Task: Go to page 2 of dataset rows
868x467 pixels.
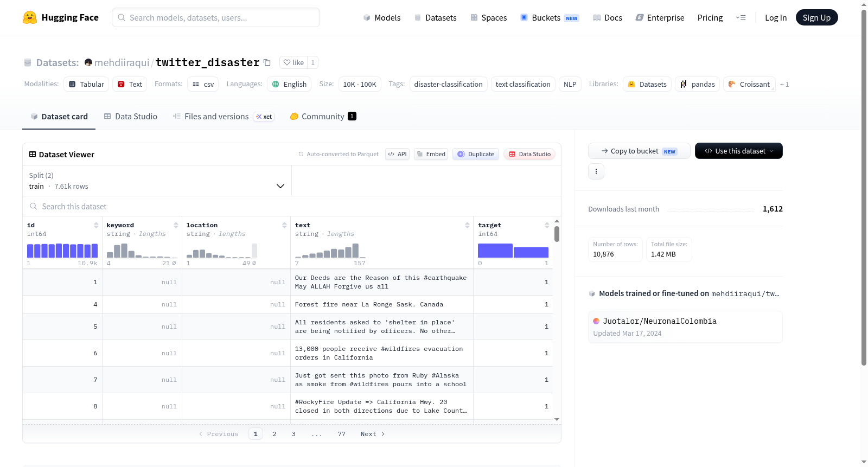Action: pos(275,434)
